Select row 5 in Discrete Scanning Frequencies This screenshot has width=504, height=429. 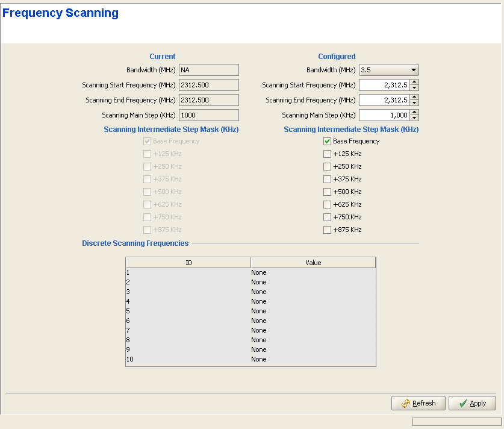point(250,311)
